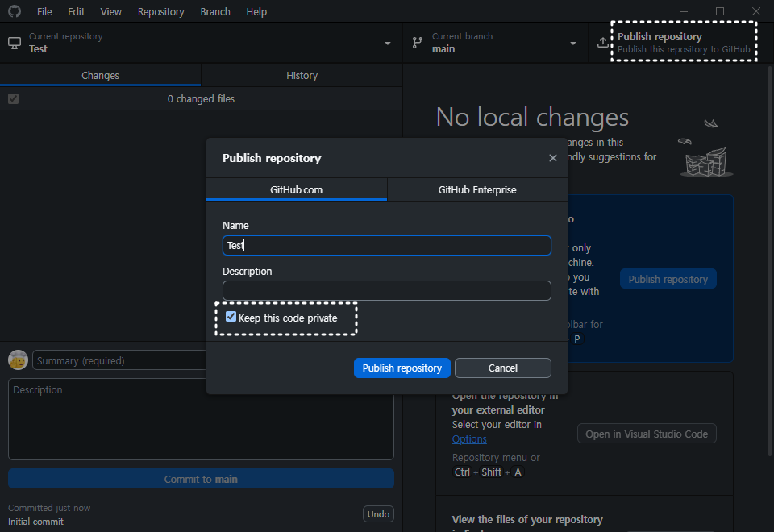Open the Edit menu
This screenshot has width=774, height=532.
[x=76, y=11]
